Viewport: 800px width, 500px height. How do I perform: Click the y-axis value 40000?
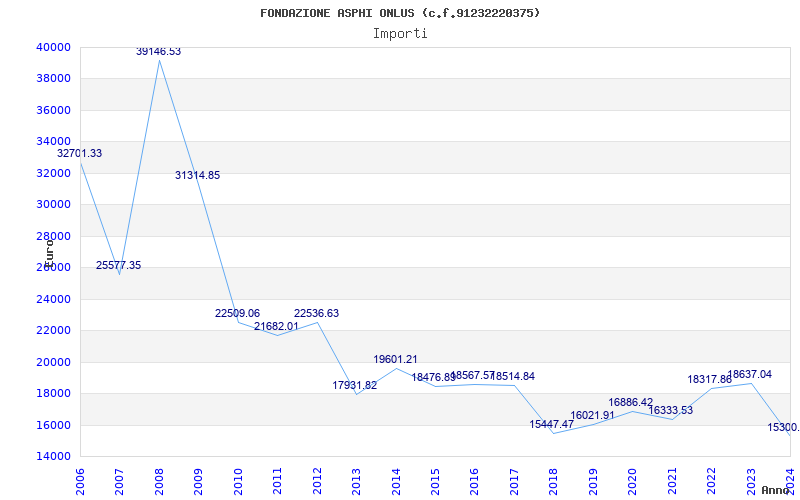[x=53, y=47]
